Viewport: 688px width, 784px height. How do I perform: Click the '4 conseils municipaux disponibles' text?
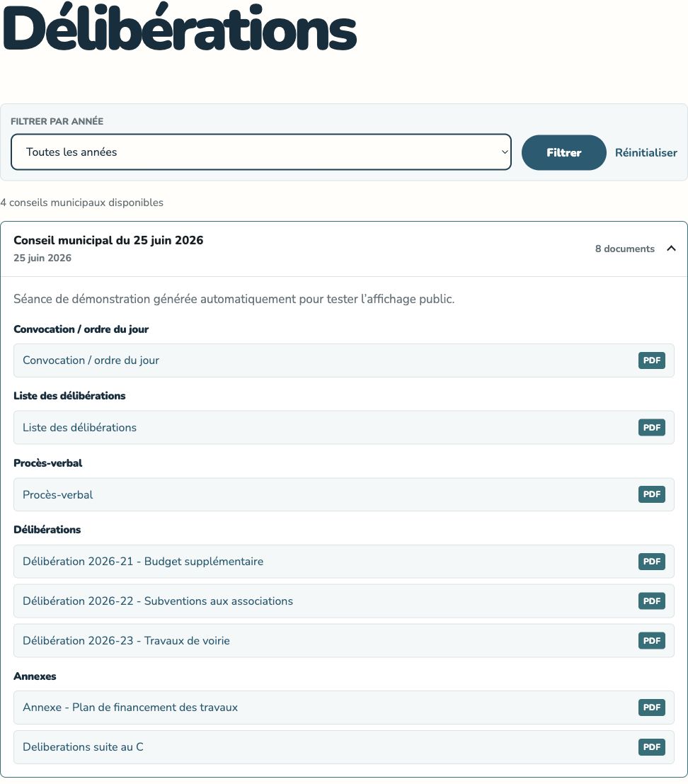[82, 203]
